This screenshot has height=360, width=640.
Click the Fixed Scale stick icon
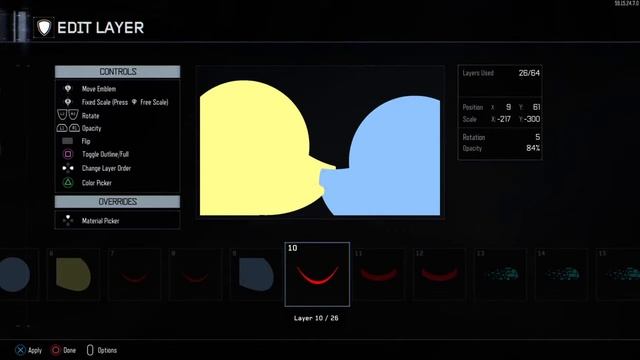(68, 102)
